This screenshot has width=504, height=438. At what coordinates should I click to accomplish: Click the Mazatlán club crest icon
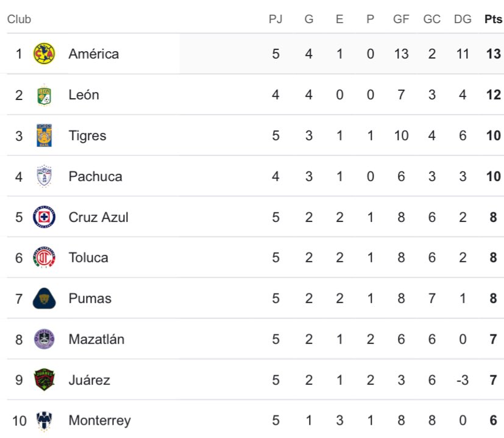click(44, 339)
